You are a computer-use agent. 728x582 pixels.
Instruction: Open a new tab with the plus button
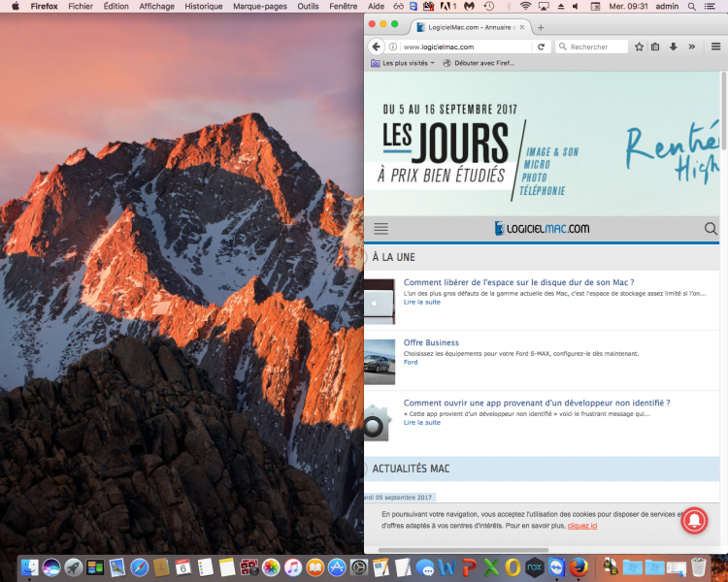pos(541,27)
